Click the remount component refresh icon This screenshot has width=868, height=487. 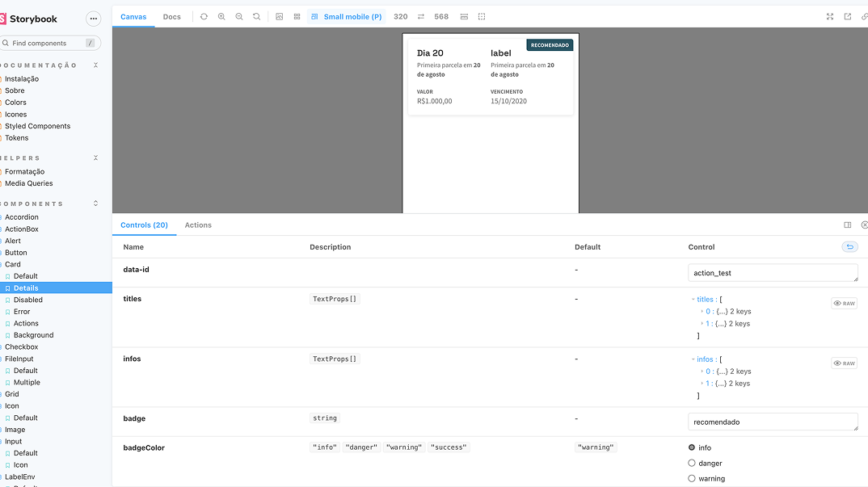(x=204, y=17)
